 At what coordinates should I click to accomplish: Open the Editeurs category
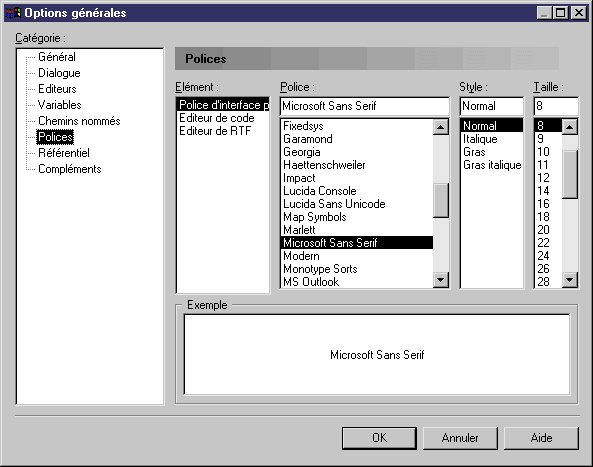click(57, 89)
